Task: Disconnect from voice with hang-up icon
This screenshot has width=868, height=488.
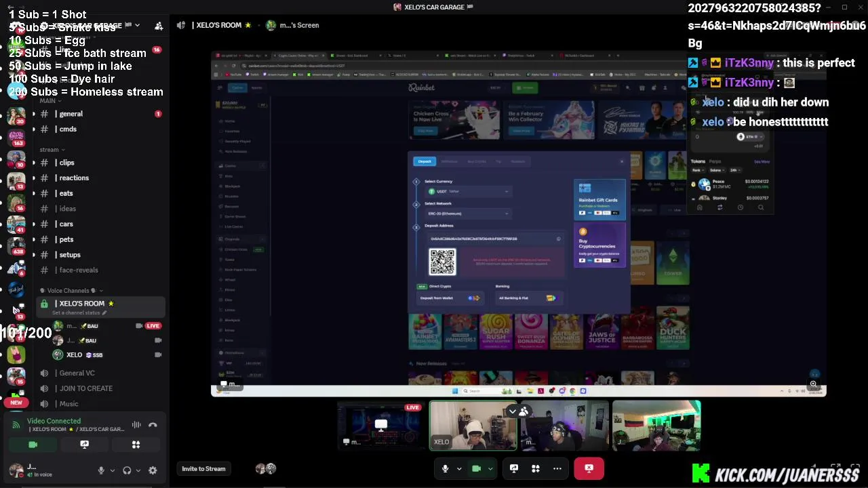Action: point(153,425)
